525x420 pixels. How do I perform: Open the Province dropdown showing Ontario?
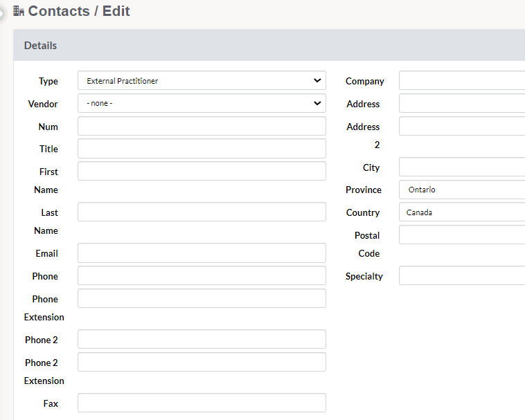(462, 190)
